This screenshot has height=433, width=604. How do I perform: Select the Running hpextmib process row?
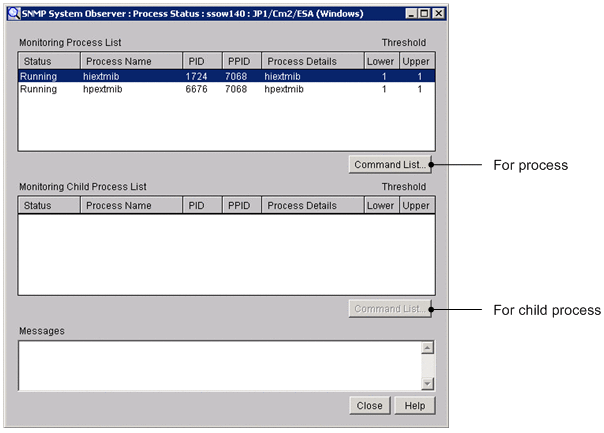[226, 89]
